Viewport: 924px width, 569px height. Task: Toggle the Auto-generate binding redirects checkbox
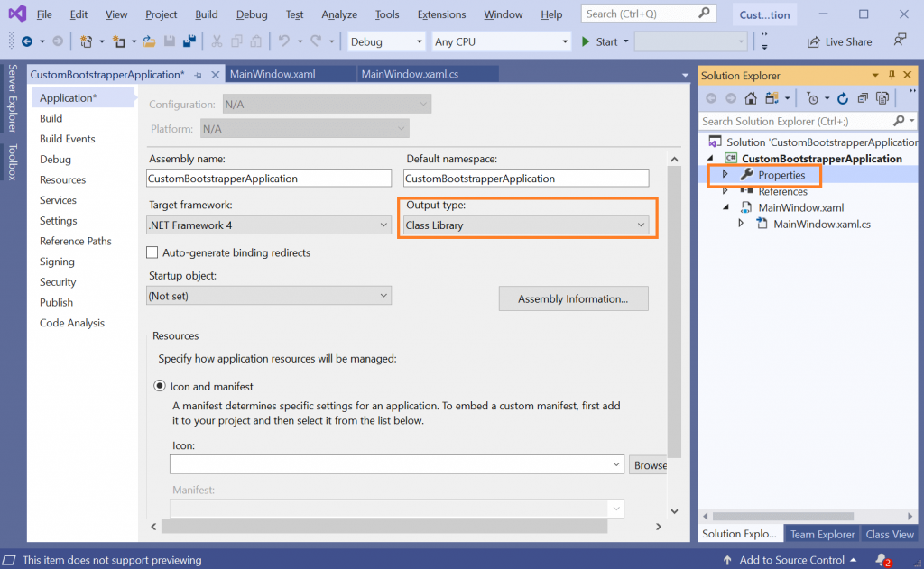pyautogui.click(x=152, y=253)
